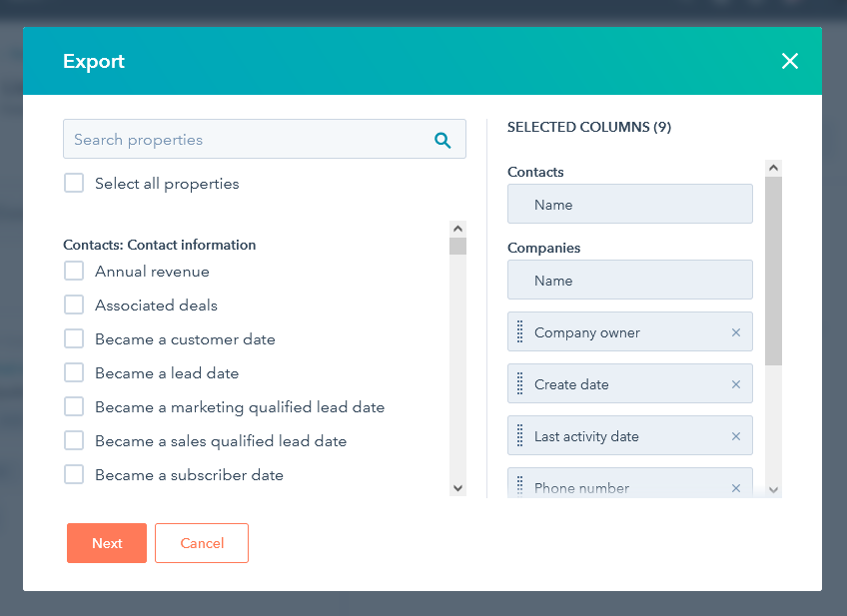The height and width of the screenshot is (616, 847).
Task: Click the up arrow on properties scrollbar
Action: 457,228
